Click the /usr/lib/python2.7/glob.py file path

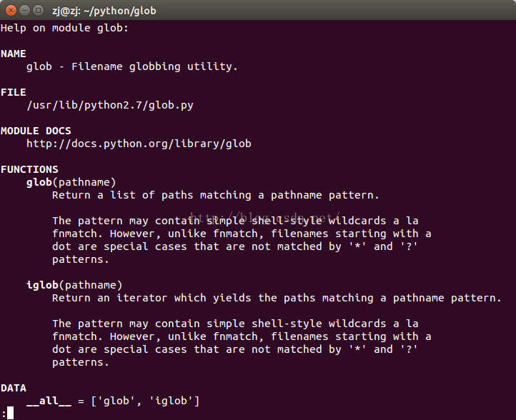coord(110,105)
